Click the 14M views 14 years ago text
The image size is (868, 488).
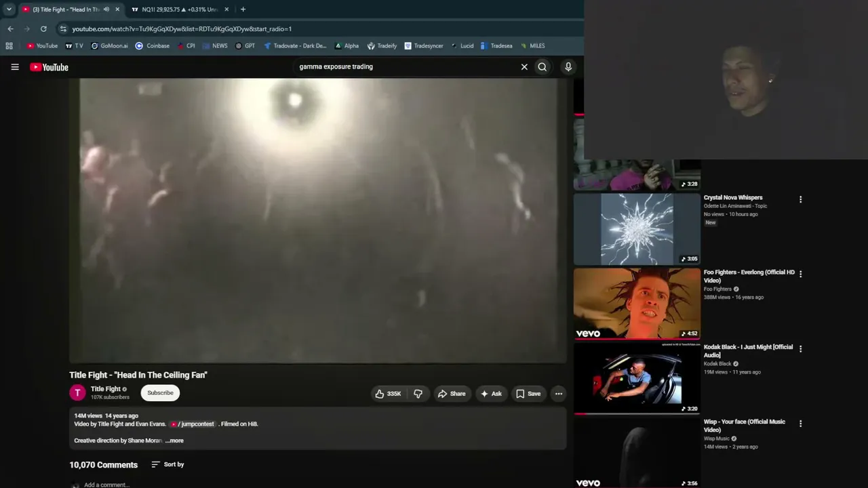point(106,416)
